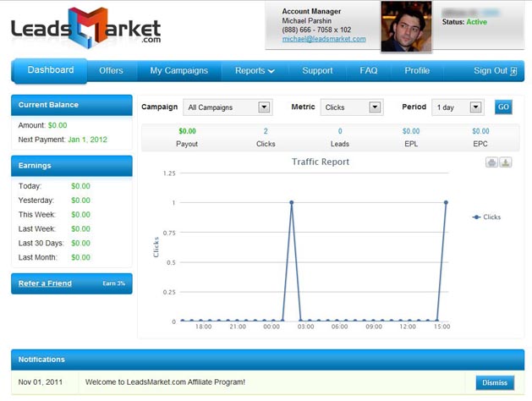Select the Clicks metric combo box
The height and width of the screenshot is (401, 532).
[x=352, y=107]
